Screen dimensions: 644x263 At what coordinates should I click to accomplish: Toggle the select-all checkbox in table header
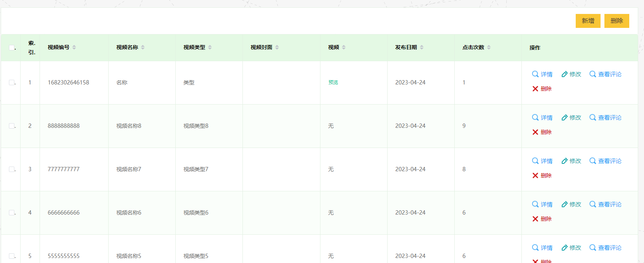coord(12,48)
